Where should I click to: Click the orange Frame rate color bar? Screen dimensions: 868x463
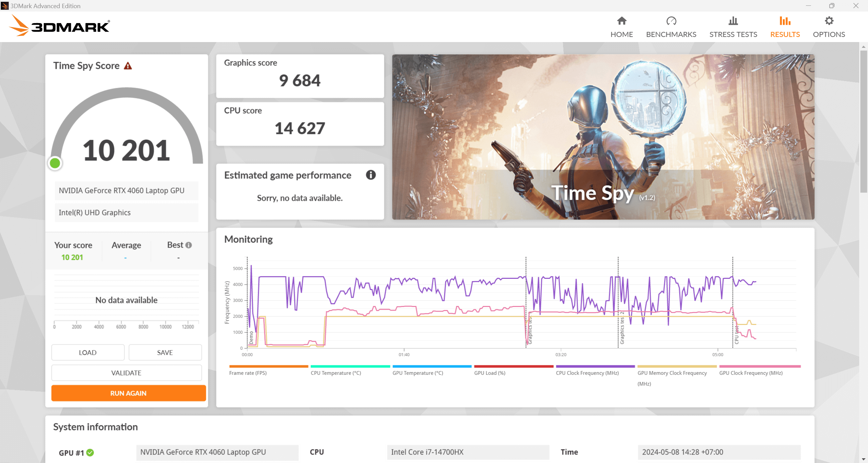tap(269, 366)
